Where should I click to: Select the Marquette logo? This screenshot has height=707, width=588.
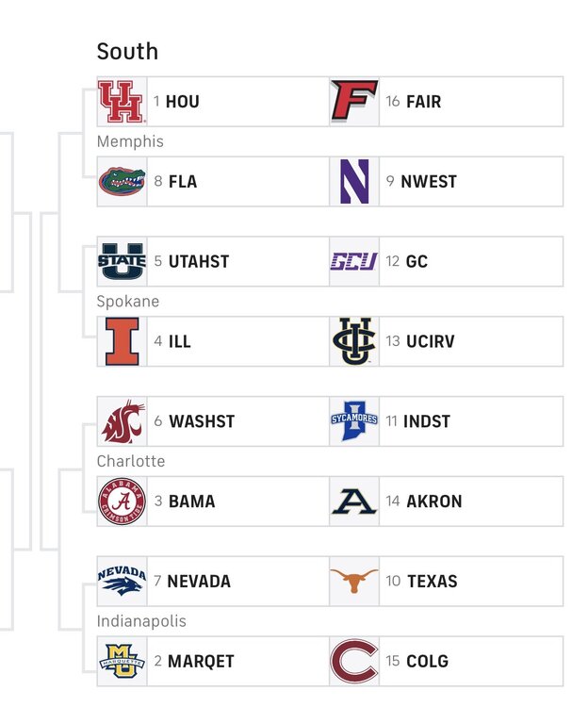(x=122, y=661)
